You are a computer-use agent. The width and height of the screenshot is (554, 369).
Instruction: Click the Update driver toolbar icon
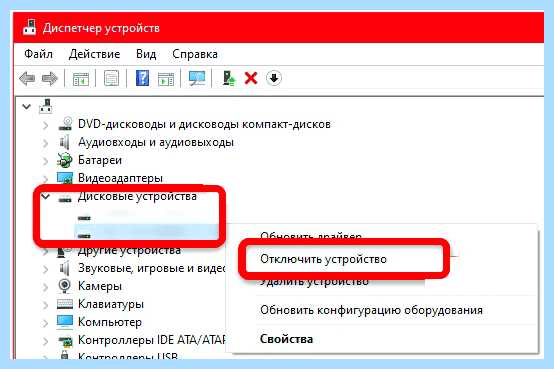pos(229,78)
